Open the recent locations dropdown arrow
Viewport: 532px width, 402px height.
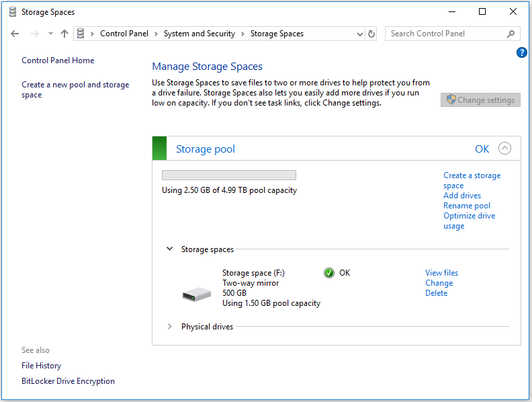(x=50, y=33)
